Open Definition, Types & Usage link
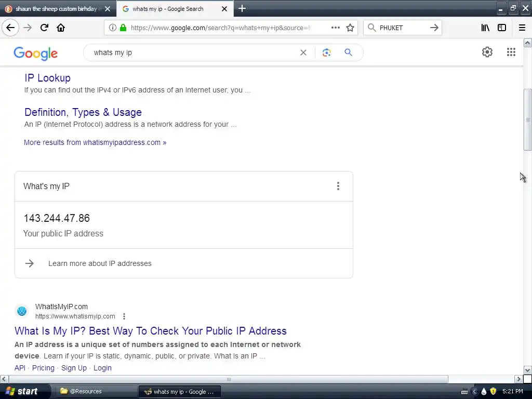Image resolution: width=532 pixels, height=399 pixels. (x=83, y=112)
